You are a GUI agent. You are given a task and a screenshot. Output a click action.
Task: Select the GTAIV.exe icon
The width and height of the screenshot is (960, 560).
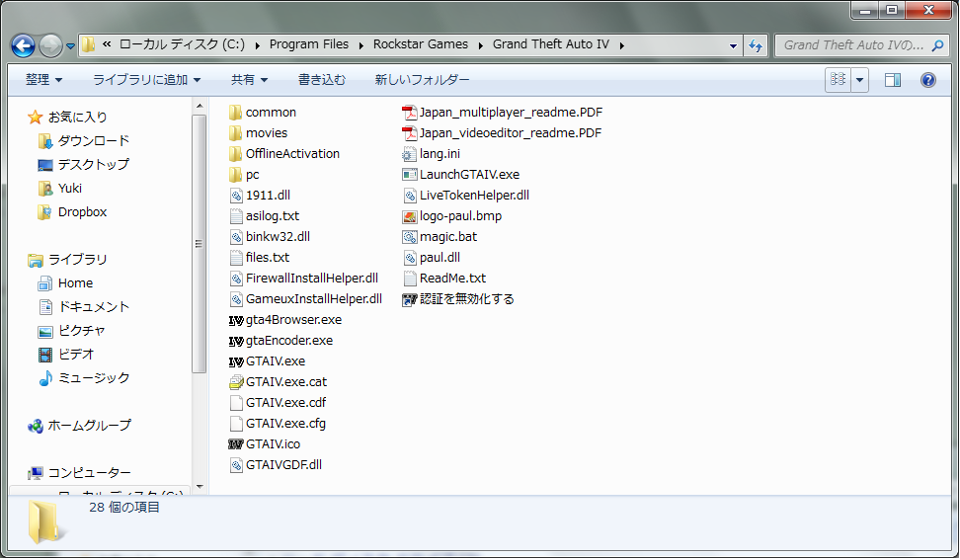pos(236,361)
